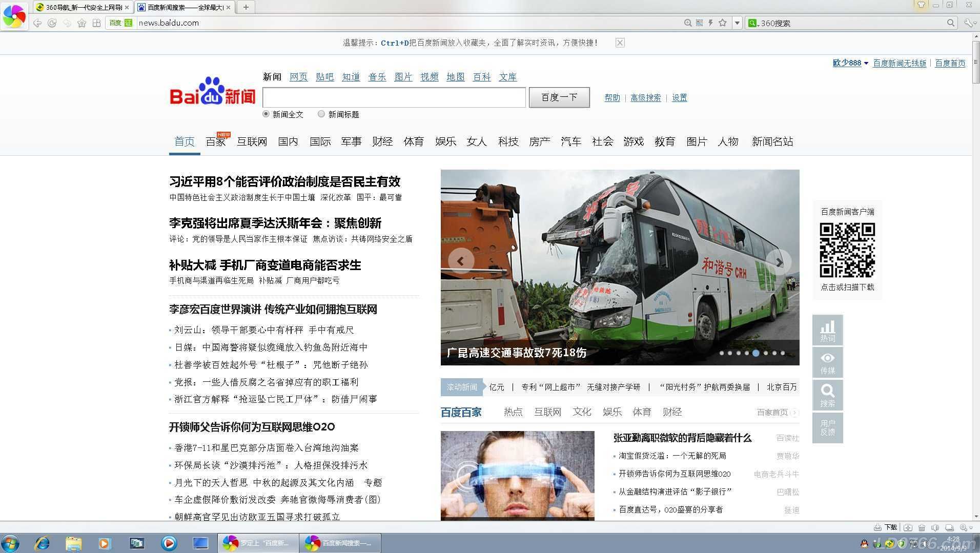The width and height of the screenshot is (980, 553).
Task: Click the 搜索 magnifier sidebar icon
Action: (827, 395)
